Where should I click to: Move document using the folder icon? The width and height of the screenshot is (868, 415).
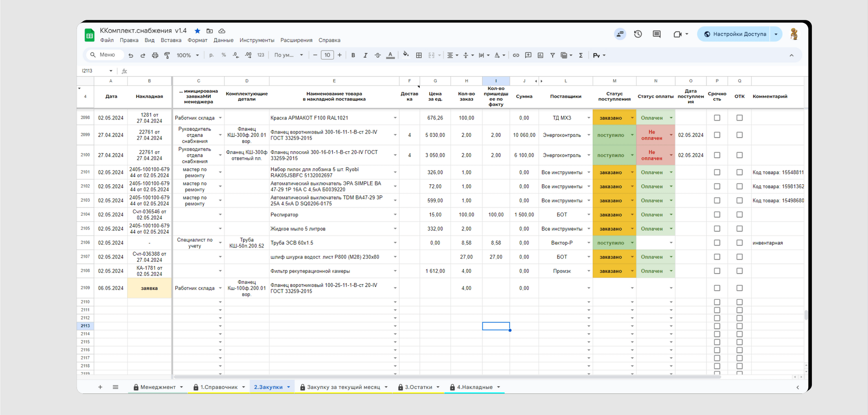[x=210, y=31]
